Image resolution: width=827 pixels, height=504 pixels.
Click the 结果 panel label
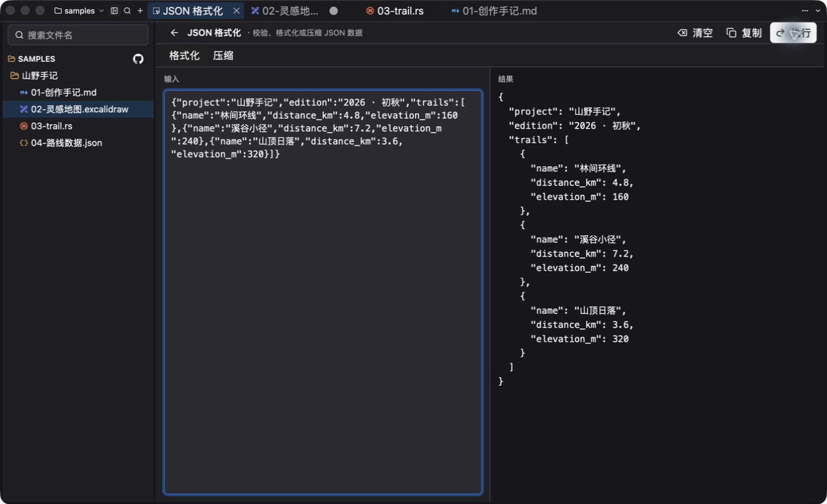point(506,79)
